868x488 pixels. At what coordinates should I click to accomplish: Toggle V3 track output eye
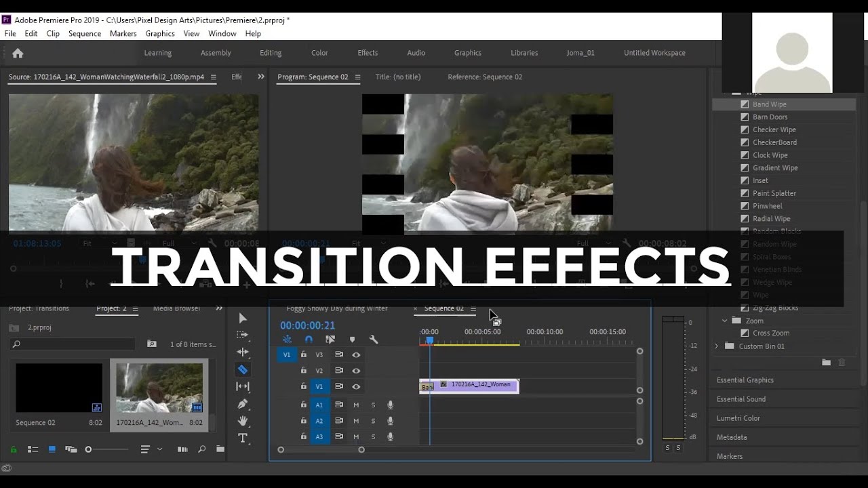(x=356, y=354)
